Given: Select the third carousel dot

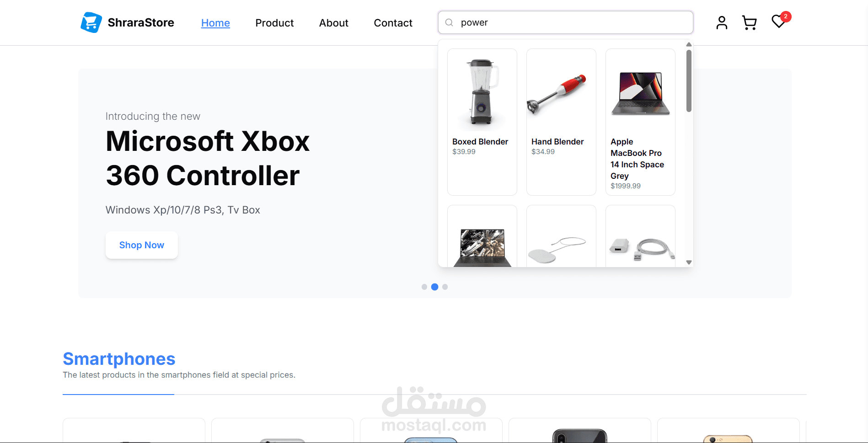Looking at the screenshot, I should (445, 287).
